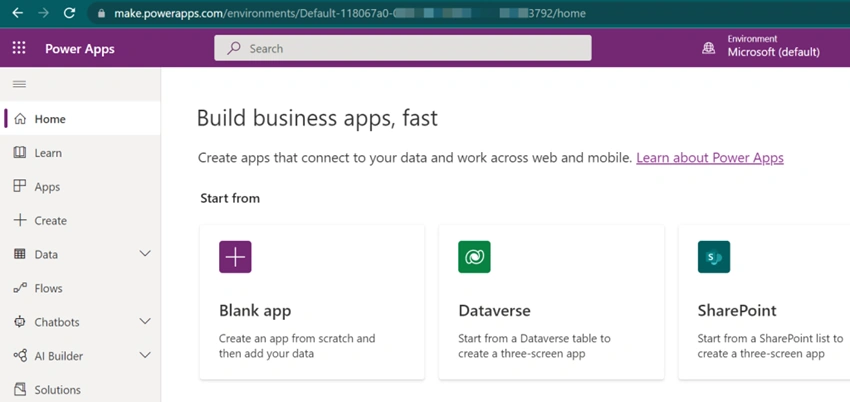Expand the Data section chevron

pos(145,254)
